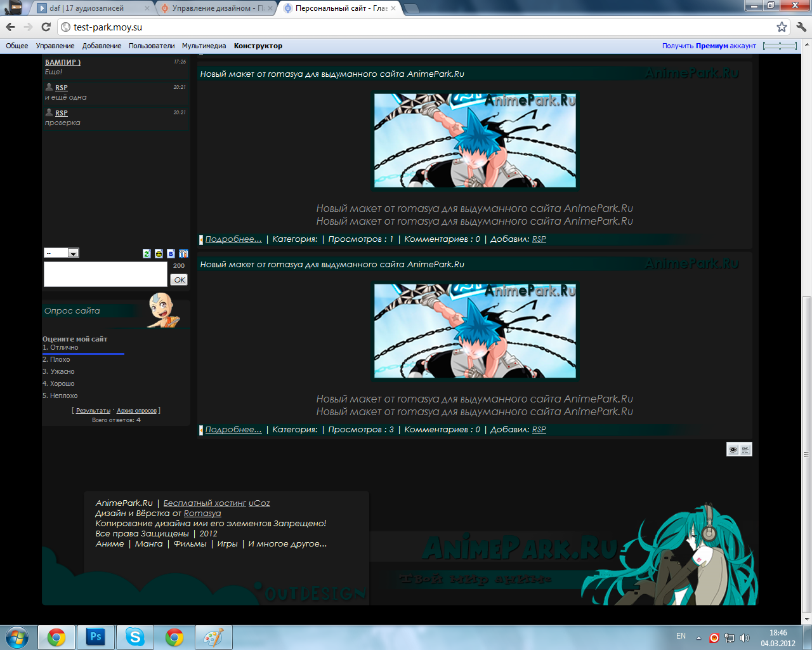Click RSP author link in 1-view post

point(539,239)
